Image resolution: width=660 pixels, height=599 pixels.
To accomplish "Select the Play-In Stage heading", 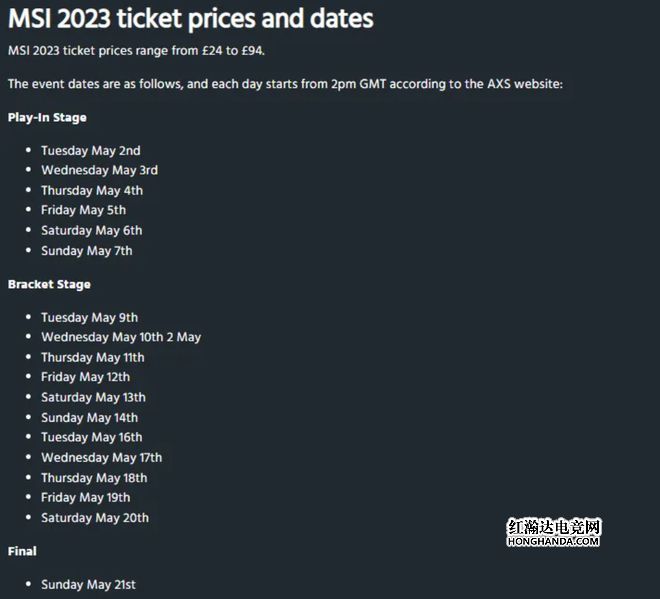I will [x=47, y=117].
